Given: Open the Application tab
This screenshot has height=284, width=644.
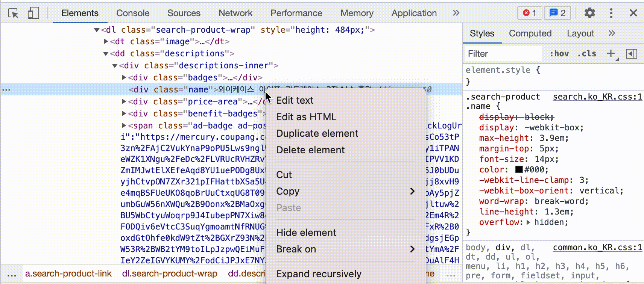Looking at the screenshot, I should pyautogui.click(x=414, y=13).
